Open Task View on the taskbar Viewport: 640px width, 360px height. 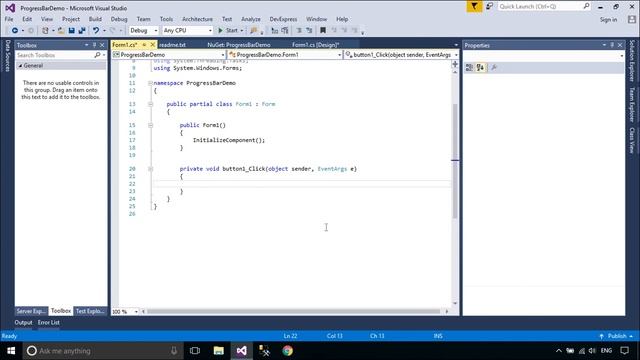click(195, 351)
